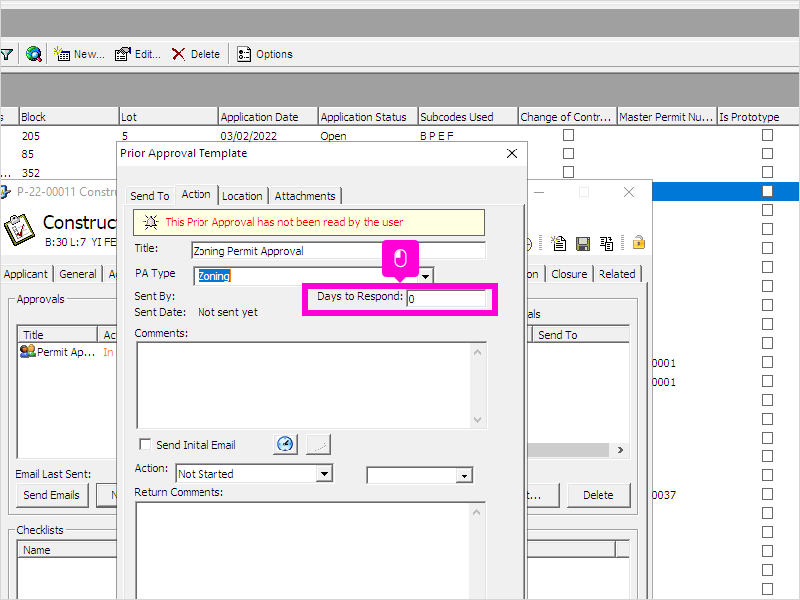The width and height of the screenshot is (800, 600).
Task: Click right arrow of horizontal scrollbar in permit window
Action: coord(620,449)
